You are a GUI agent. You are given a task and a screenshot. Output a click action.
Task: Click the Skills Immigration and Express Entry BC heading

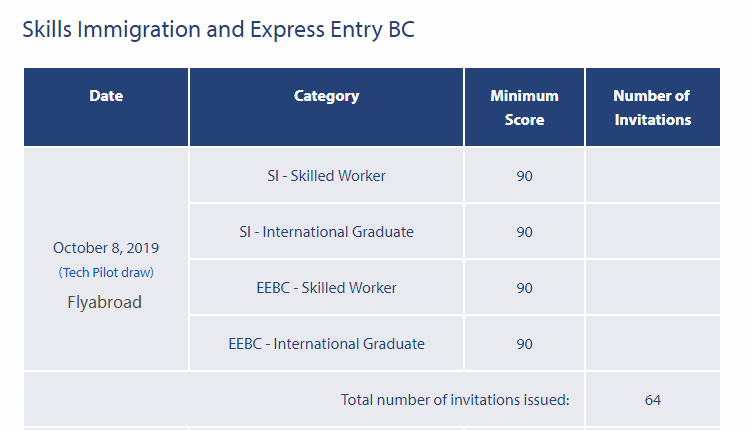[218, 30]
